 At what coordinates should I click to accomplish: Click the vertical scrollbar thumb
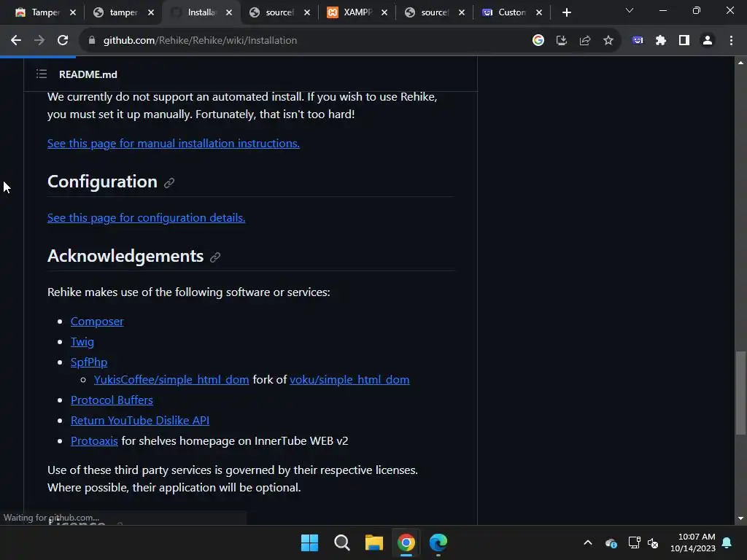(x=740, y=393)
